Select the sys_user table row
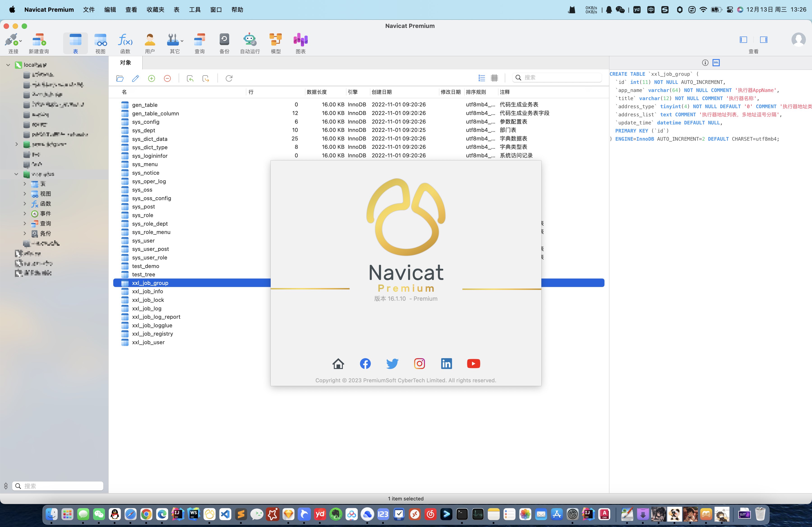This screenshot has height=527, width=812. 359,241
